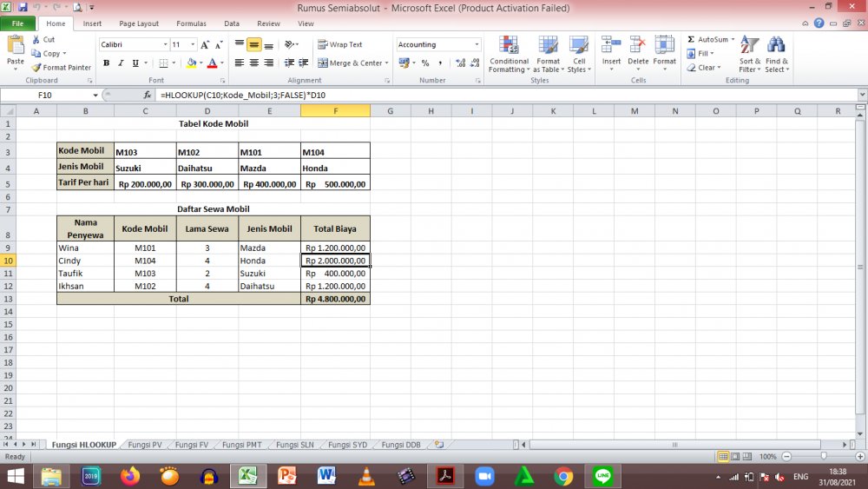This screenshot has height=489, width=868.
Task: Open Sort & Filter
Action: pos(750,54)
